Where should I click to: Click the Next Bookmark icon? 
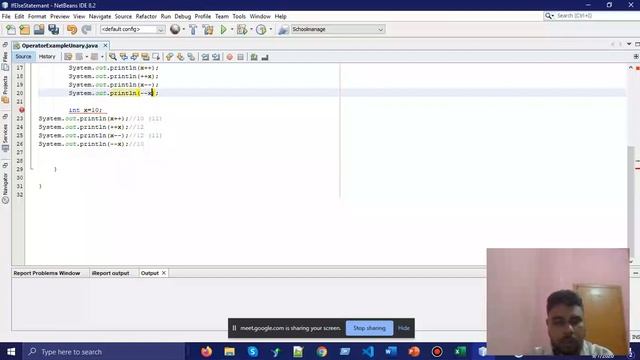click(x=180, y=57)
